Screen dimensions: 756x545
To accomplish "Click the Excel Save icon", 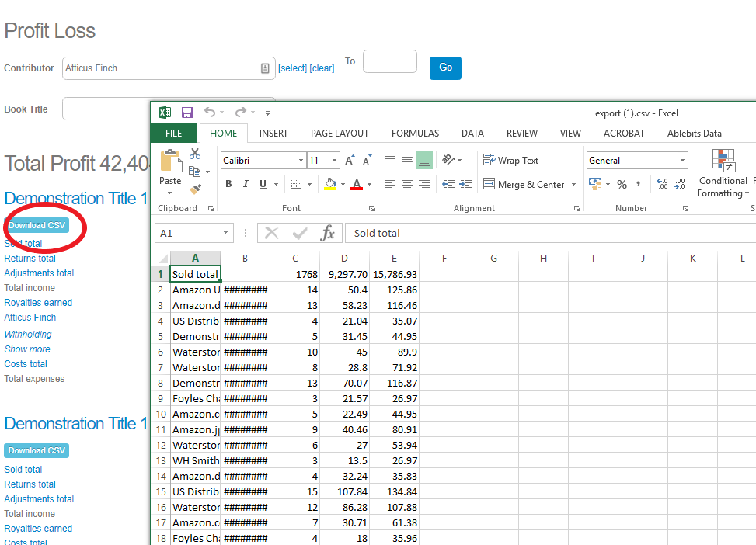I will click(187, 113).
